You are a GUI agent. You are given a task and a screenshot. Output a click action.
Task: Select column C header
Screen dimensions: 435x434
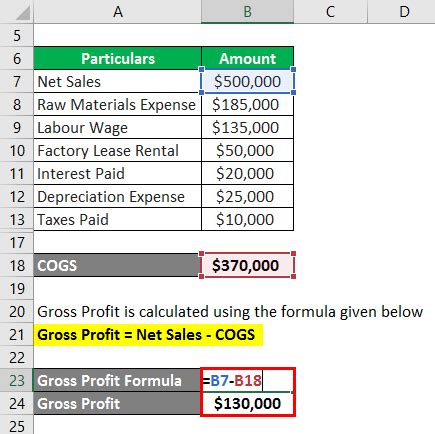coord(330,12)
